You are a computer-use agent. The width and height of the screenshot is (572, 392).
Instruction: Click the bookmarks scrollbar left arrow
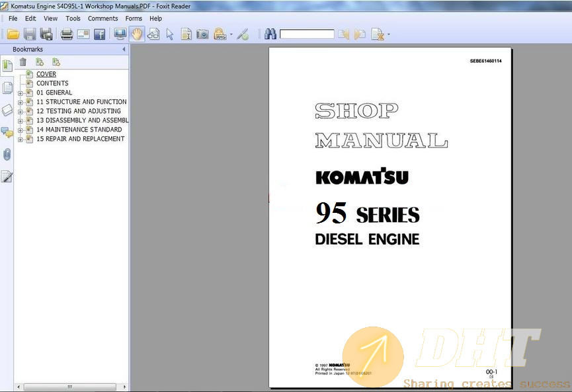click(19, 387)
